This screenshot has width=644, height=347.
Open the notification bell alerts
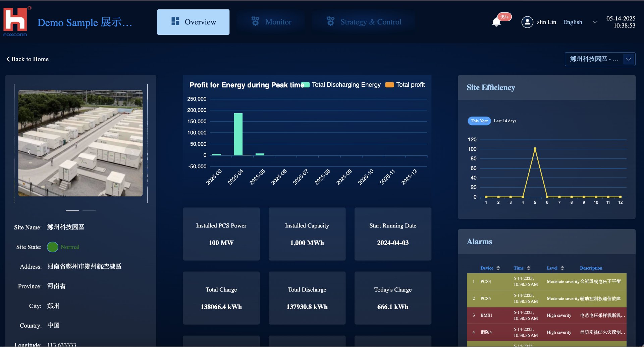tap(496, 22)
